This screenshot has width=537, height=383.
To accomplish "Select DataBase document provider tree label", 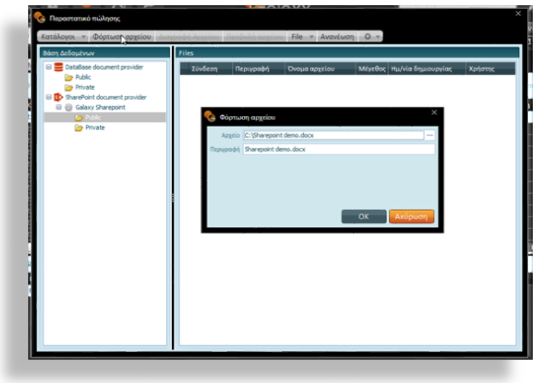I will 104,67.
